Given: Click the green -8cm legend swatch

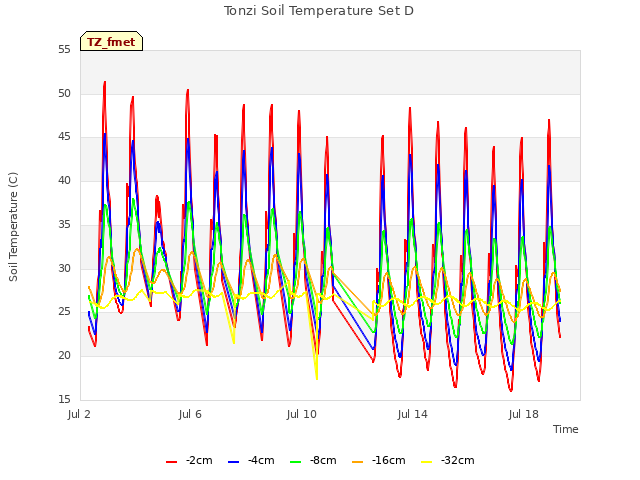Looking at the screenshot, I should click(x=296, y=462).
